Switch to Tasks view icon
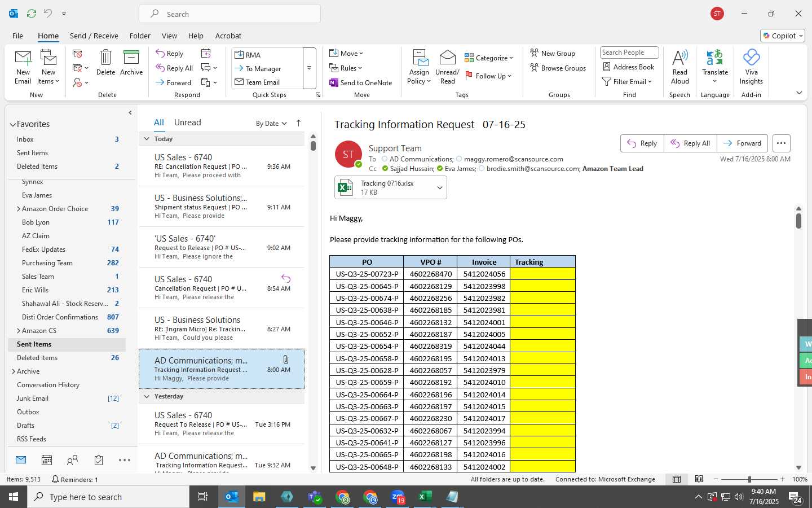The width and height of the screenshot is (812, 508). [x=99, y=460]
